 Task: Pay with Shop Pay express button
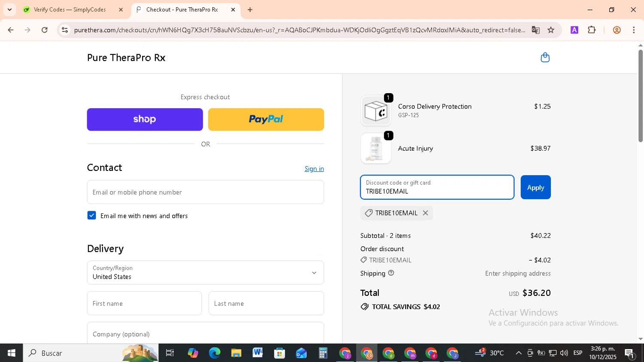[x=145, y=119]
